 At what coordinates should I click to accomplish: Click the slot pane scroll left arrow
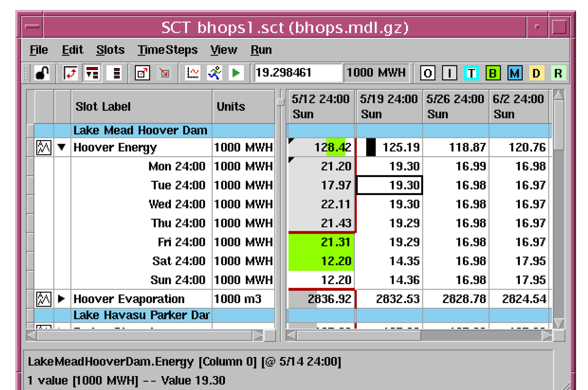pyautogui.click(x=32, y=336)
